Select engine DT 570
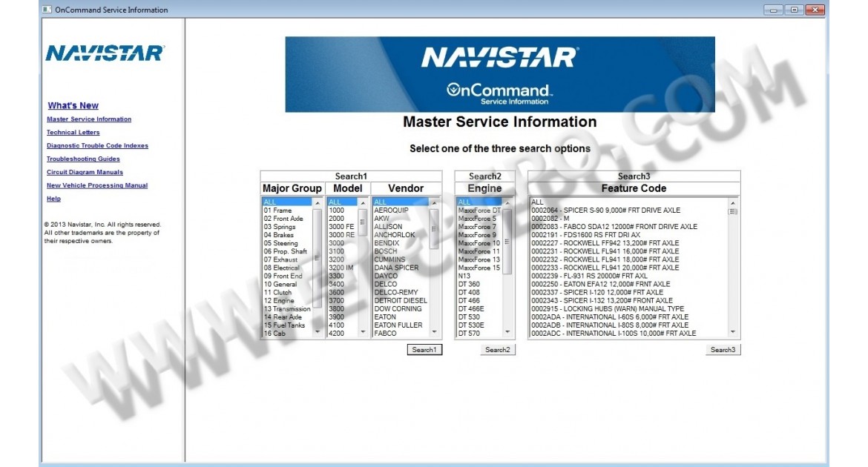The width and height of the screenshot is (868, 467). pos(479,333)
